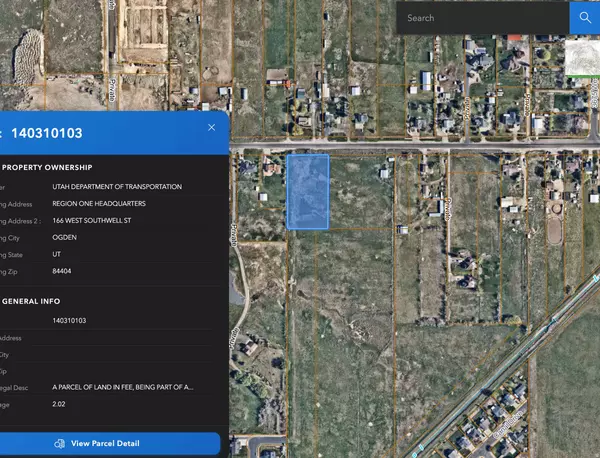Open the topographic basemap thumbnail

[x=581, y=58]
